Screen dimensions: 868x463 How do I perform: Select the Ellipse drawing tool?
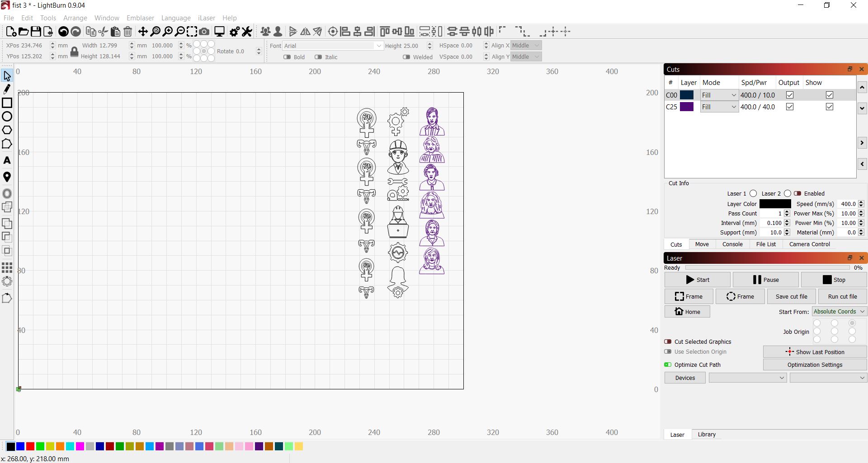tap(7, 117)
